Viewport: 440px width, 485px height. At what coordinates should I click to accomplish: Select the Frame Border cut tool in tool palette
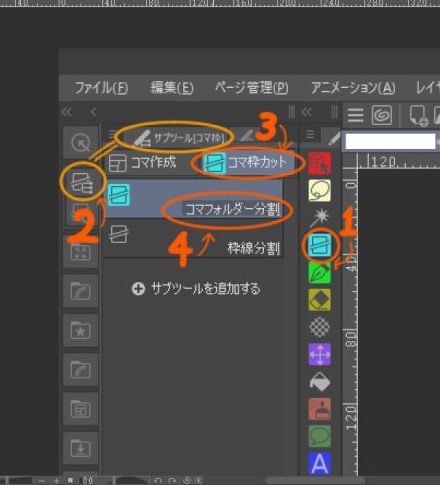(x=320, y=245)
